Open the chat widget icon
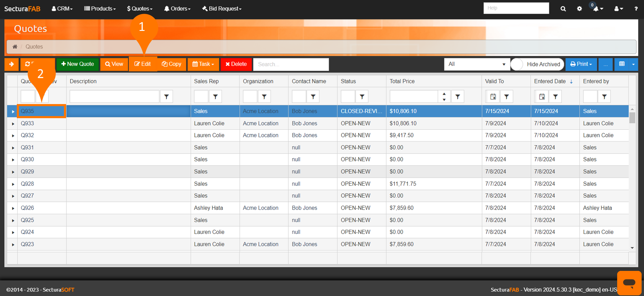 [629, 283]
